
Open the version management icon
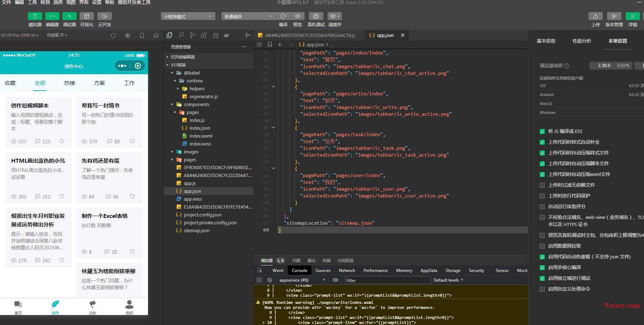tap(614, 16)
